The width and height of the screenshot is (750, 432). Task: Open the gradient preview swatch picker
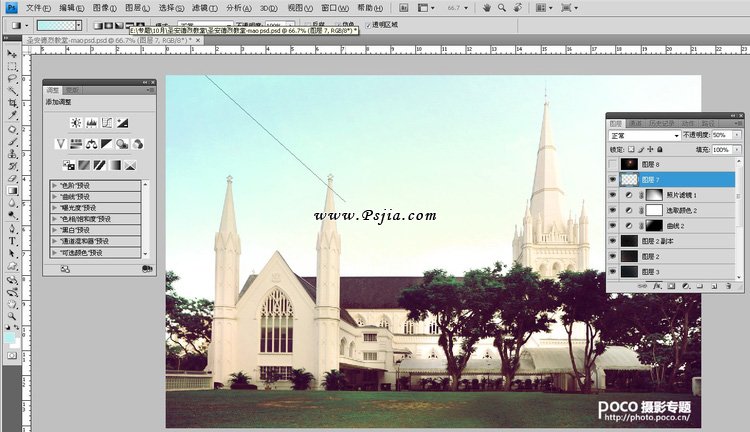tap(55, 23)
